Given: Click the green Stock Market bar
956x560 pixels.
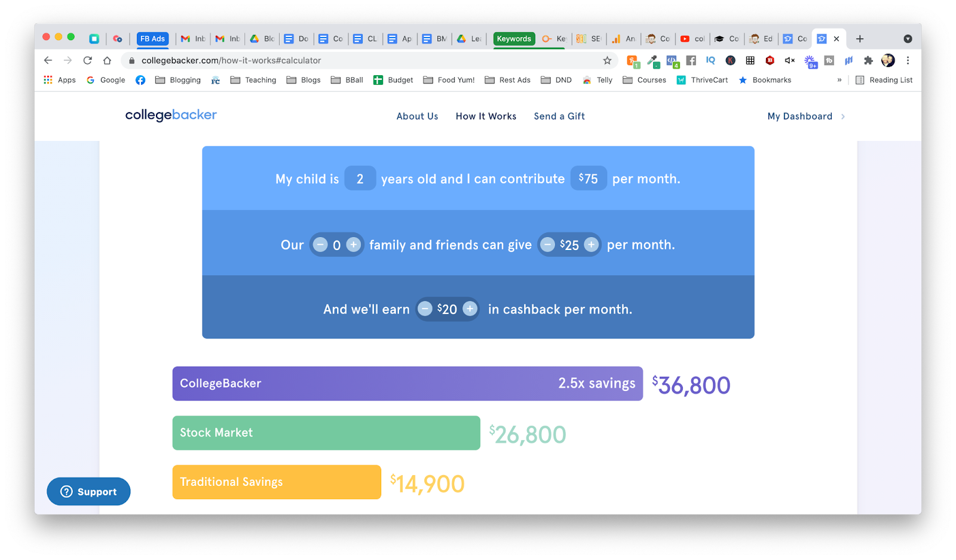Looking at the screenshot, I should [x=326, y=433].
